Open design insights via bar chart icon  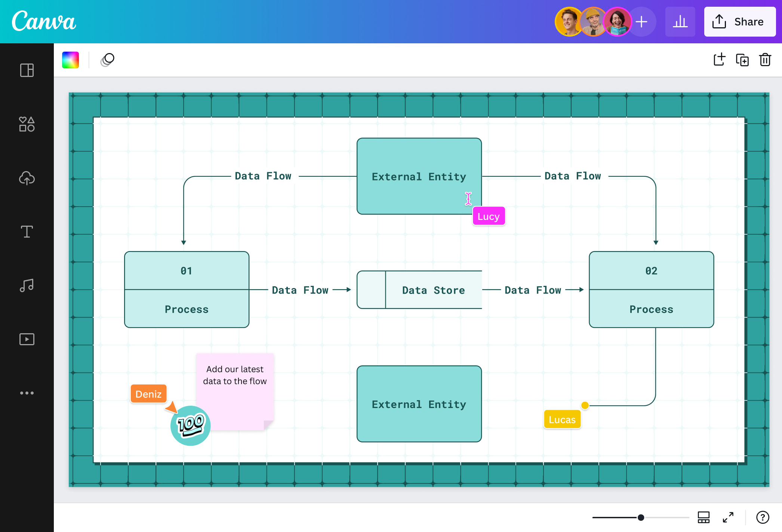click(x=680, y=22)
